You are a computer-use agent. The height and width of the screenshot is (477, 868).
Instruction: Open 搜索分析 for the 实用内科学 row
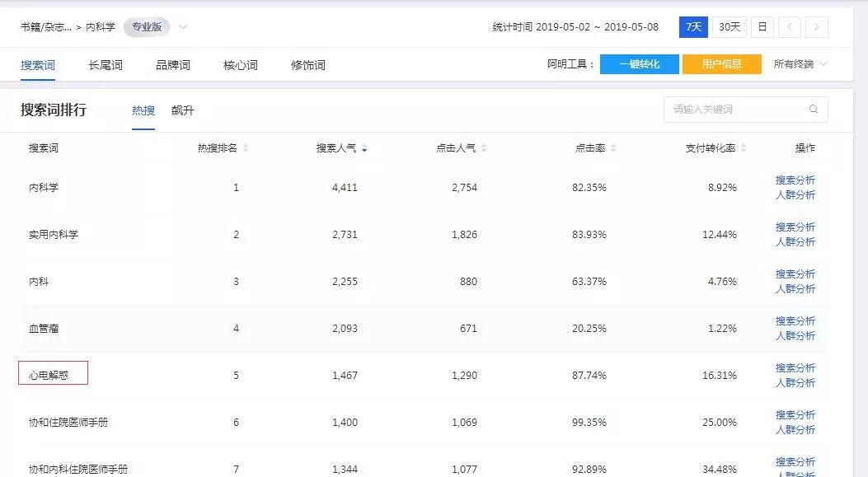(x=794, y=227)
